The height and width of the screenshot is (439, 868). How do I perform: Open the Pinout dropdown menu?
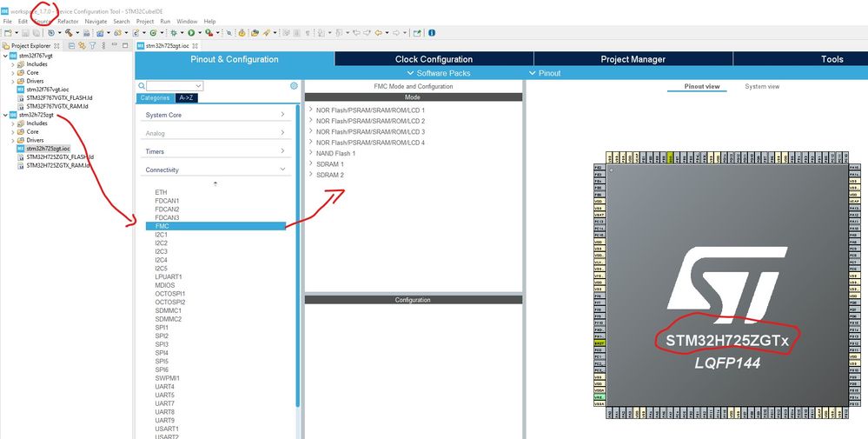coord(545,73)
